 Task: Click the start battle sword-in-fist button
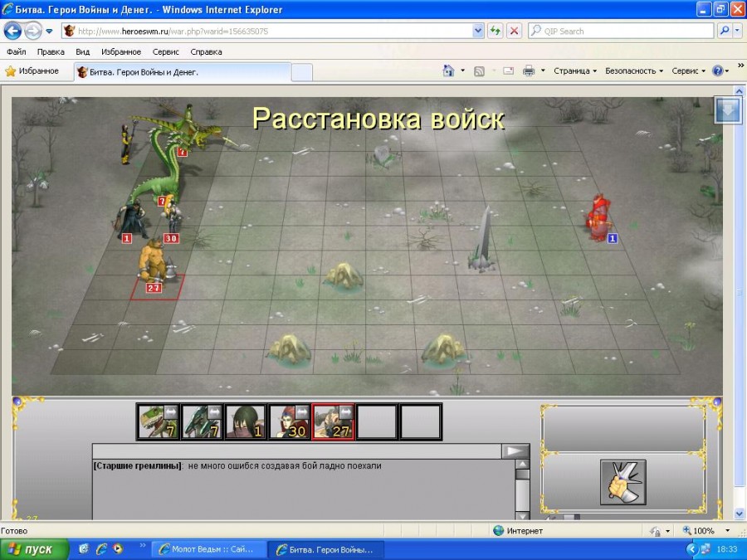click(623, 482)
